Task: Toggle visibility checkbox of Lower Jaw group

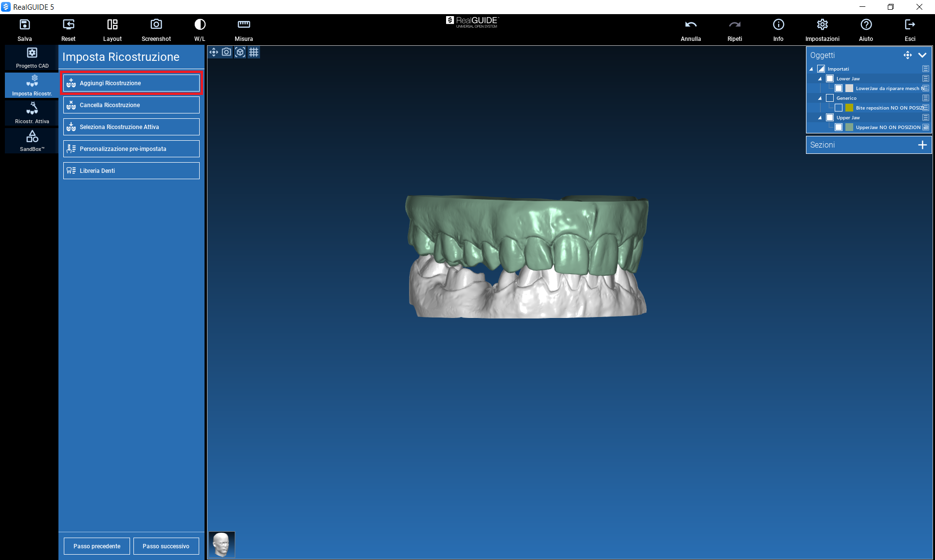Action: (830, 78)
